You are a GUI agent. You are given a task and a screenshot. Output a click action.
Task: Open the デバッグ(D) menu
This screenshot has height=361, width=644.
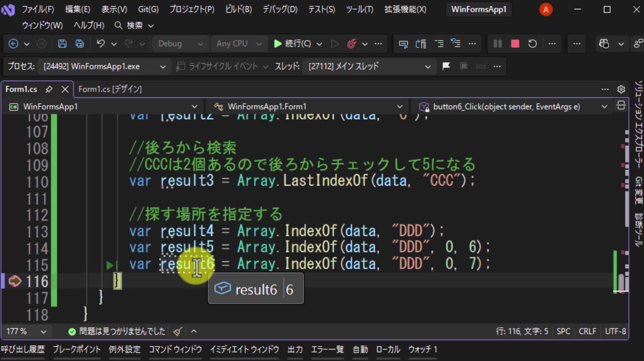click(x=280, y=9)
